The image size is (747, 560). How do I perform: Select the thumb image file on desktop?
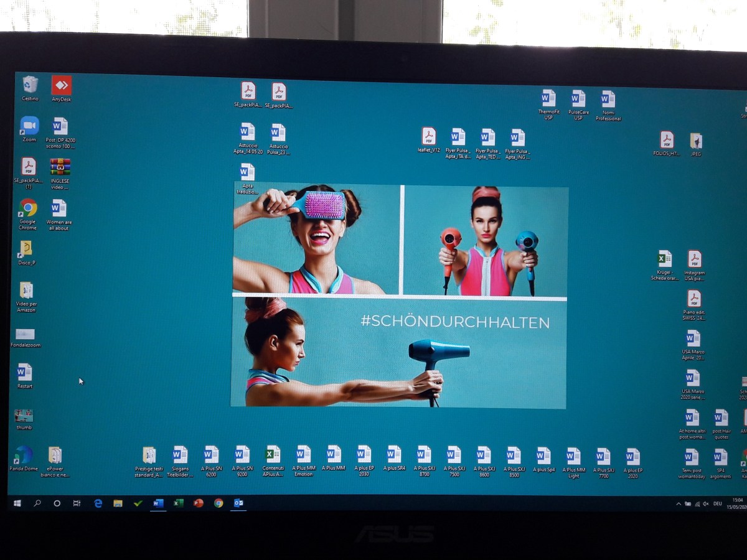tap(24, 416)
